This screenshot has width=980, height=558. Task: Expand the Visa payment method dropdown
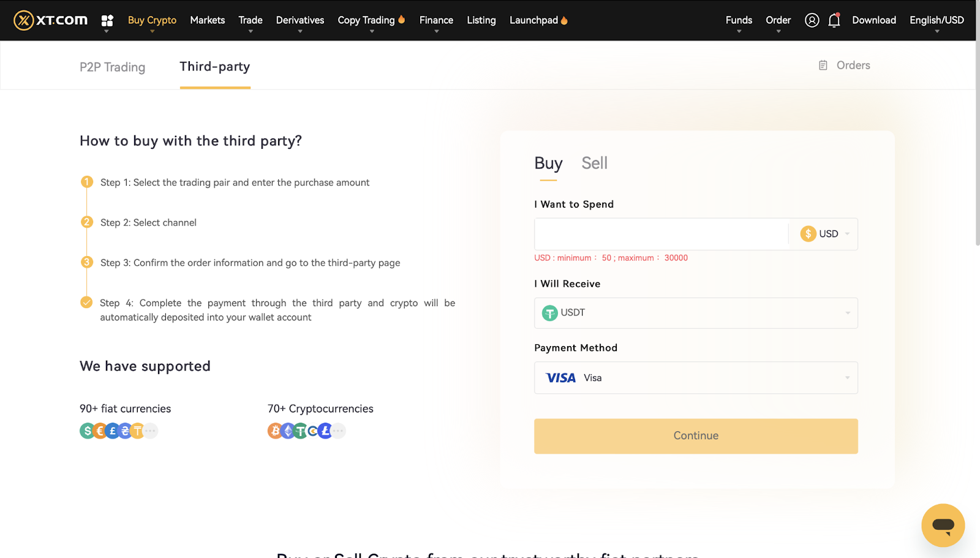click(x=696, y=378)
